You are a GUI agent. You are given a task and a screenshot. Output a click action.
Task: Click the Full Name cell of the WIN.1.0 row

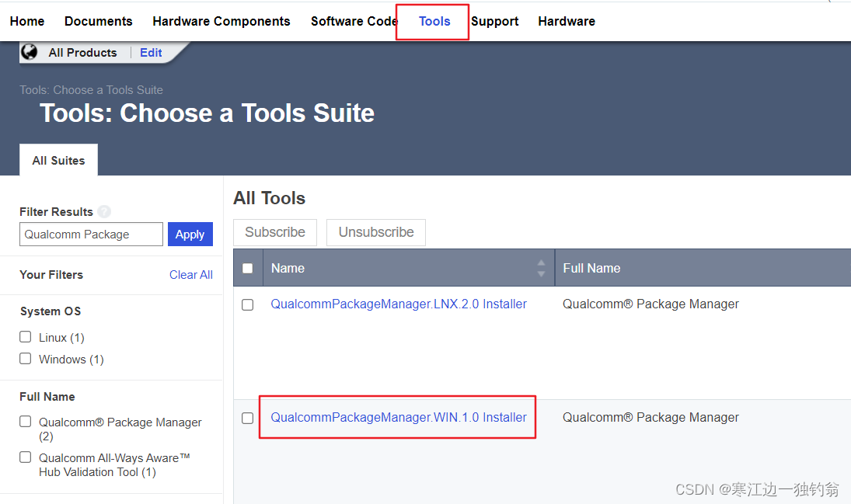tap(650, 417)
